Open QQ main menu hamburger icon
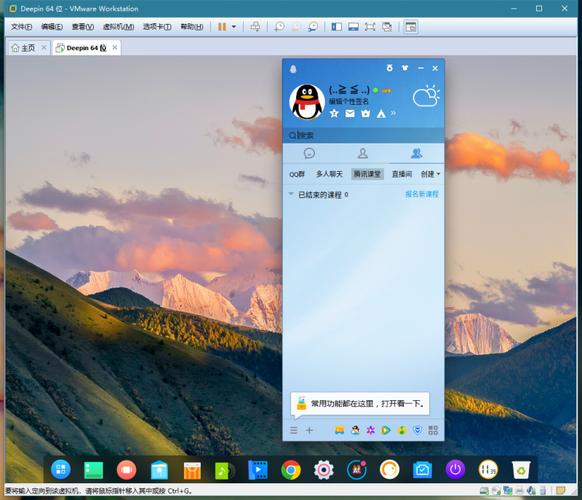This screenshot has height=500, width=582. click(x=294, y=430)
